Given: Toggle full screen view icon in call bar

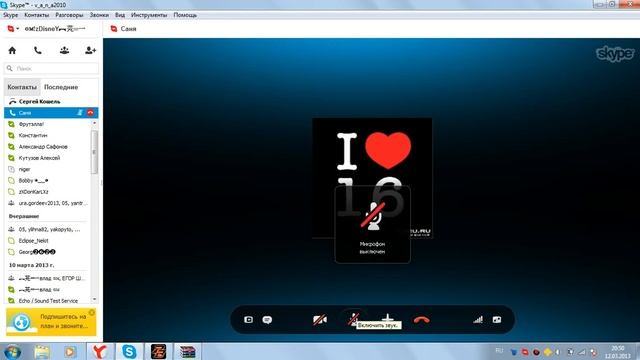Looking at the screenshot, I should [x=497, y=320].
